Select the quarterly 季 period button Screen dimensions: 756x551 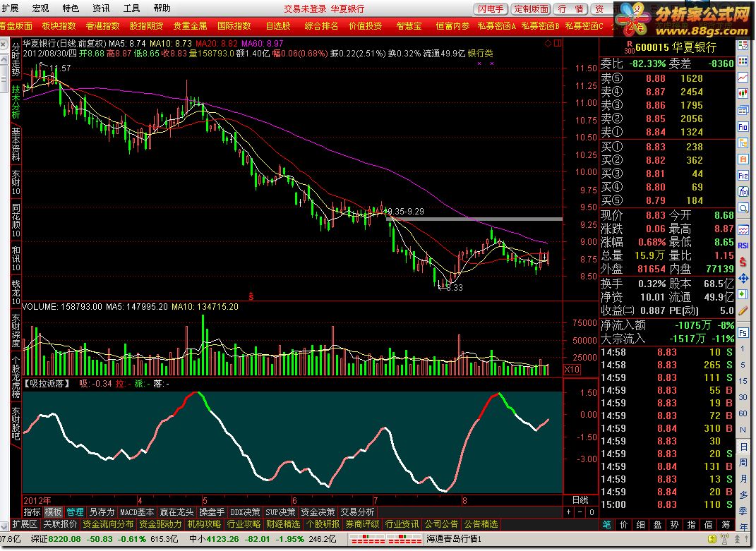743,511
